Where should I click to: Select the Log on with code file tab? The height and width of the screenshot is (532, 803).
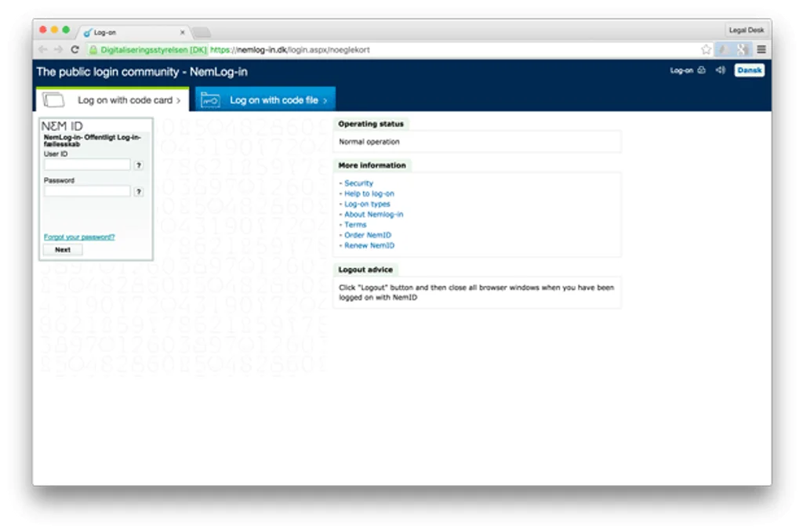click(x=265, y=100)
